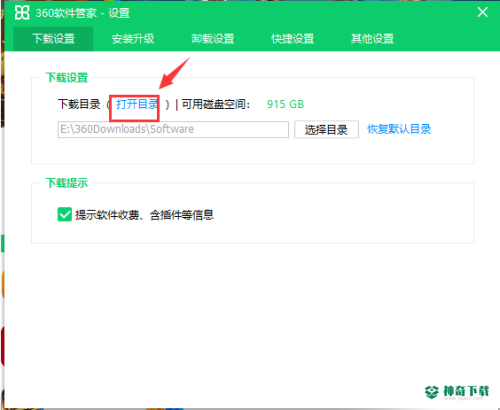The image size is (500, 410).
Task: Select the 快捷设置 tab
Action: tap(292, 39)
